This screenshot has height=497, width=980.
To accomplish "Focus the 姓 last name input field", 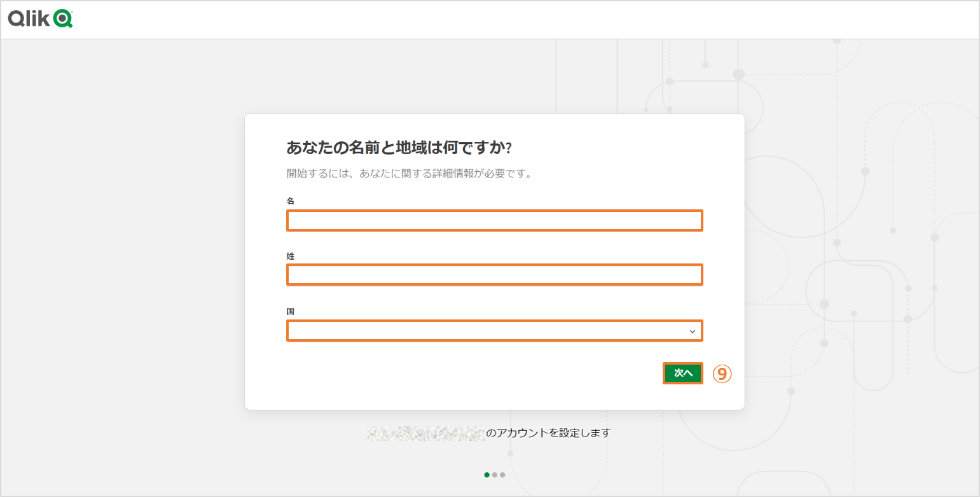I will (494, 275).
